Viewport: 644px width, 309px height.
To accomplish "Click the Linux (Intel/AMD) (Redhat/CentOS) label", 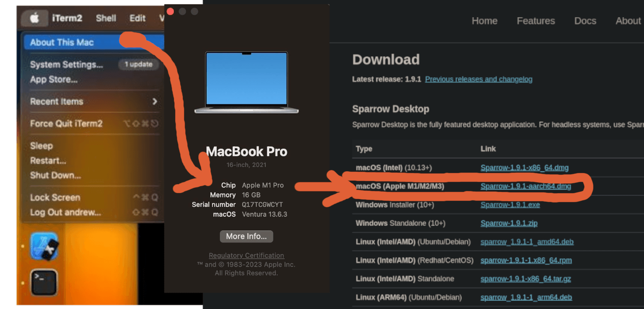I will tap(415, 260).
